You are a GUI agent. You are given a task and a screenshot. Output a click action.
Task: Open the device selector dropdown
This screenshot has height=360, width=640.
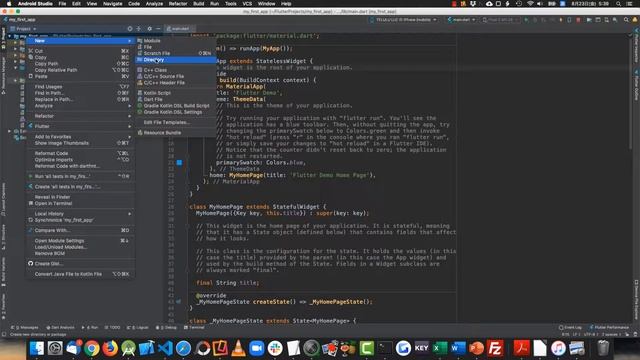403,20
